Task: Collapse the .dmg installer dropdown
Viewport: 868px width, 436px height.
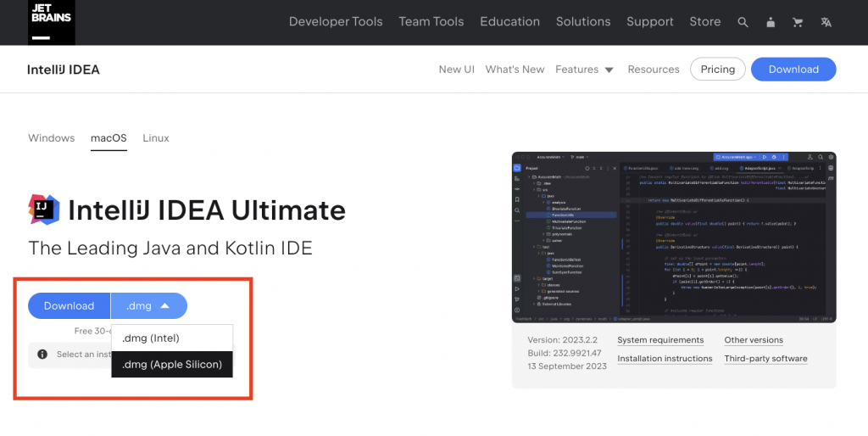Action: (x=149, y=306)
